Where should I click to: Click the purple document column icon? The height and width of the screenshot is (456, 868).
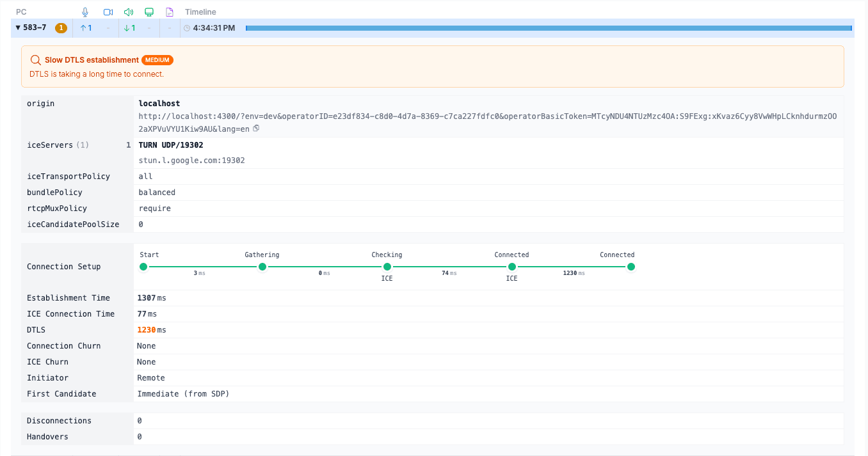pyautogui.click(x=170, y=12)
